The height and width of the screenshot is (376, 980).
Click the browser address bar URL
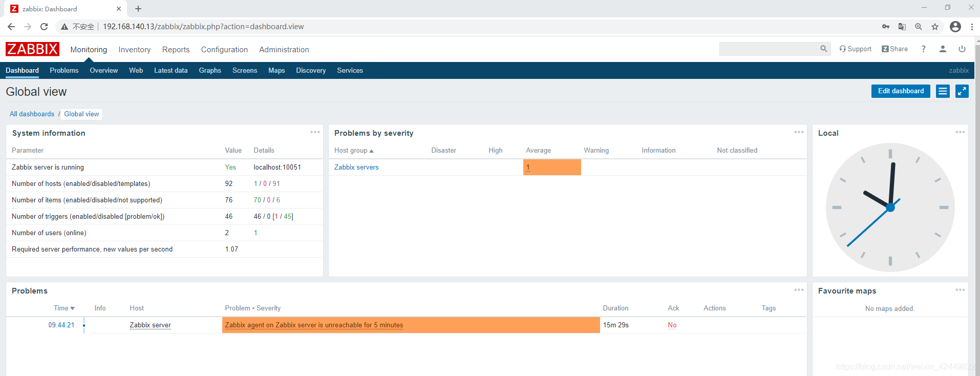coord(203,27)
